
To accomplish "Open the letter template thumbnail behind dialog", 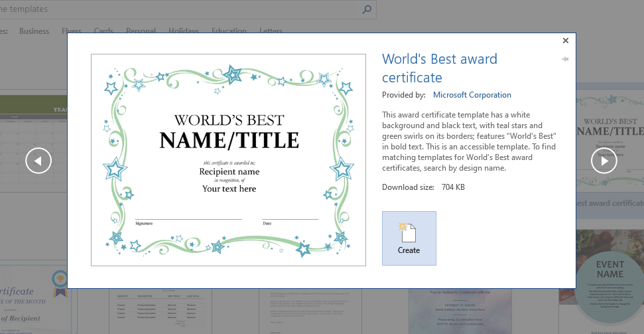I will pyautogui.click(x=311, y=311).
